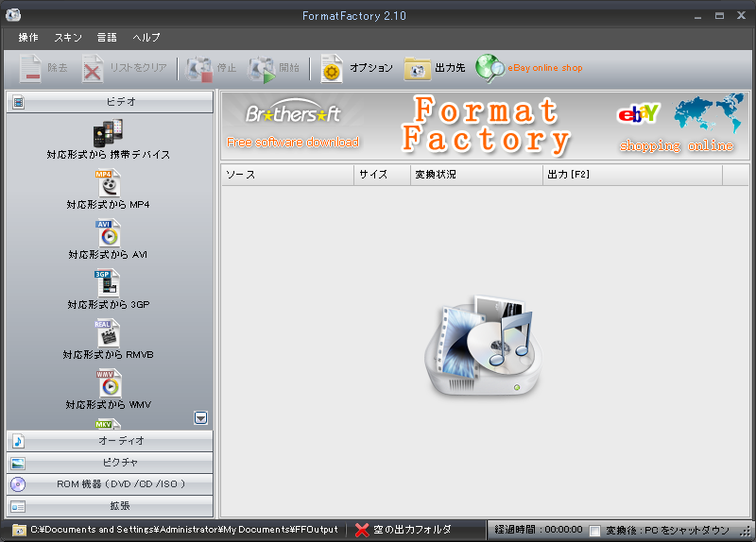Select the MP4 conversion icon
Viewport: 756px width, 542px height.
108,183
